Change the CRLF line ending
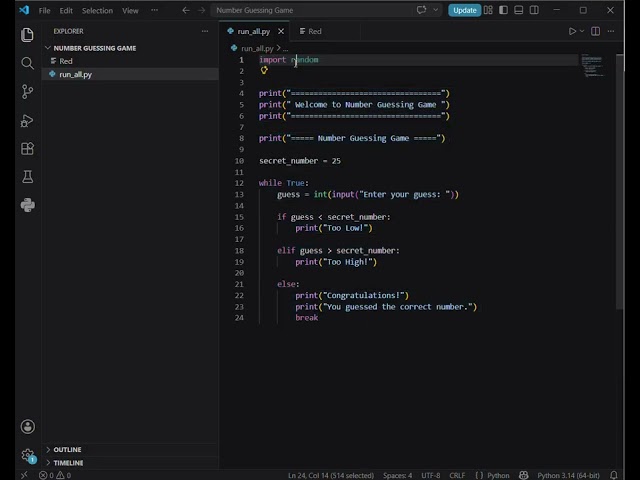This screenshot has height=480, width=640. (x=457, y=476)
